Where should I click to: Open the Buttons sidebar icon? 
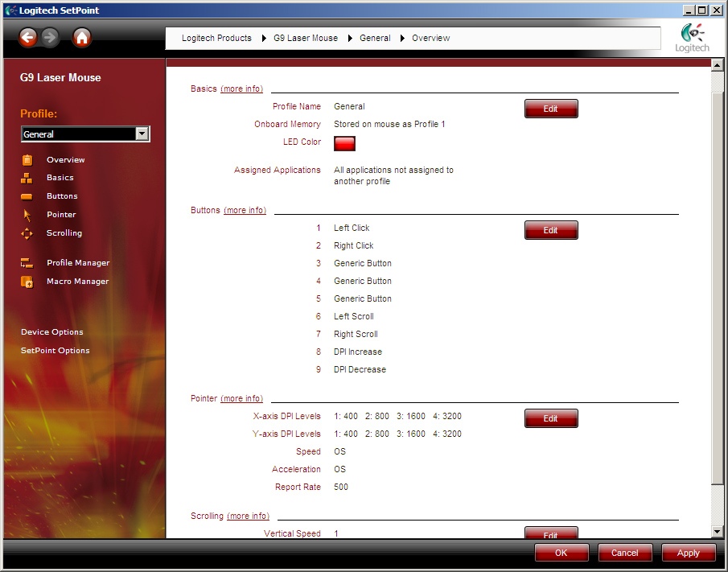27,196
